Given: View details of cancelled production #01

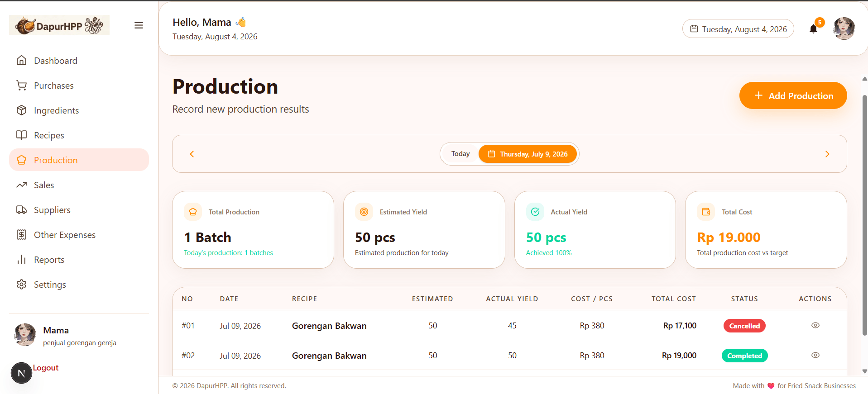Looking at the screenshot, I should (x=815, y=325).
